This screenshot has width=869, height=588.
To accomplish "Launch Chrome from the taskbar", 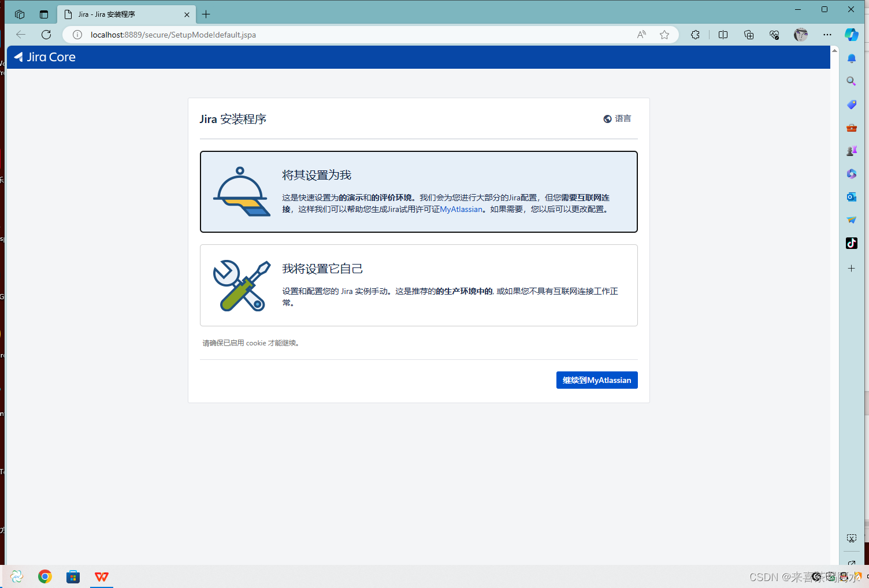I will click(44, 576).
